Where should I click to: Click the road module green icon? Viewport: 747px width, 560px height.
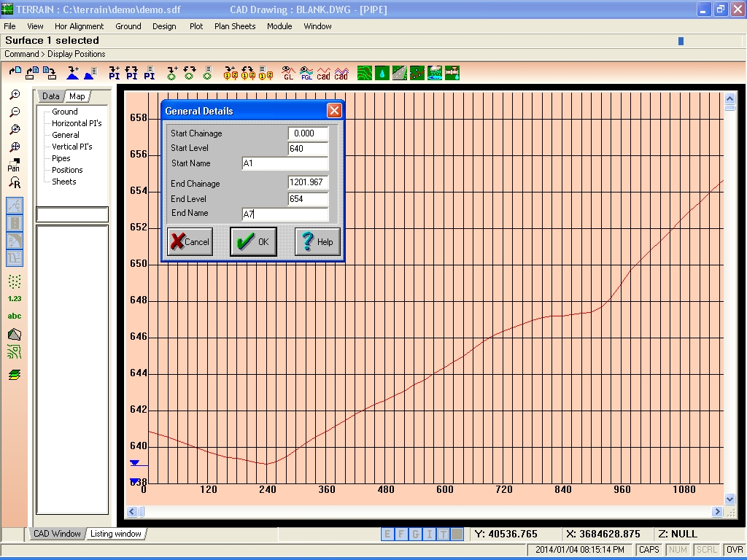[399, 73]
